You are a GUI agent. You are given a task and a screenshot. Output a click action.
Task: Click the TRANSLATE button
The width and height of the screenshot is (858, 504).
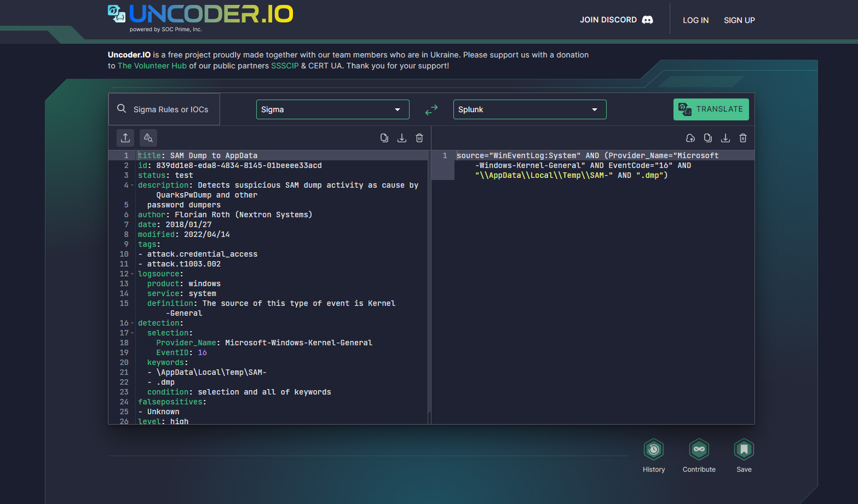(x=711, y=109)
